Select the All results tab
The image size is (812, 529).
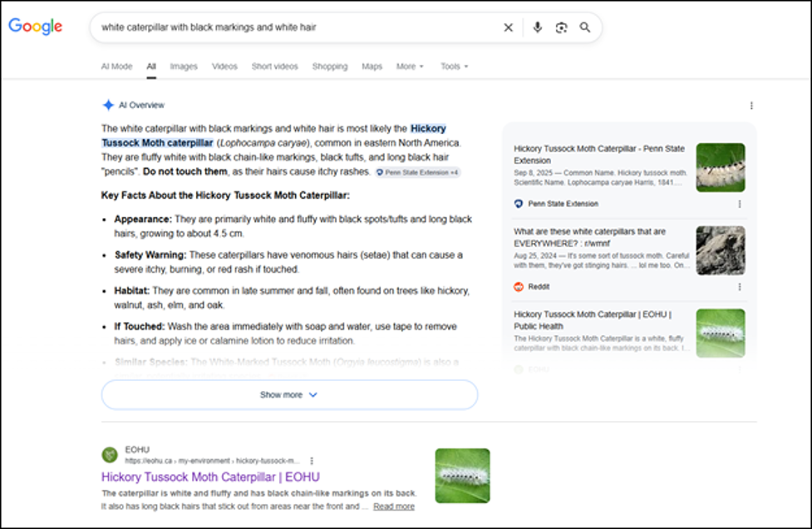pos(151,67)
